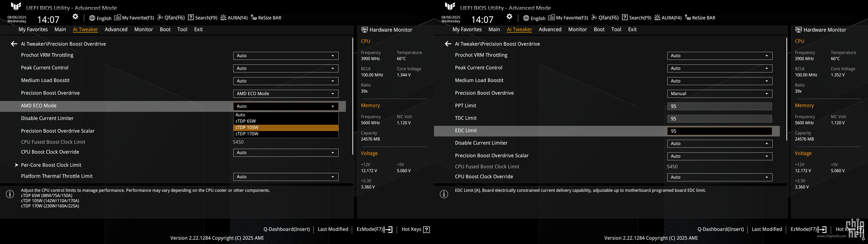This screenshot has height=244, width=868.
Task: Open My Favorite(F3) in left window toolbar
Action: tap(134, 18)
